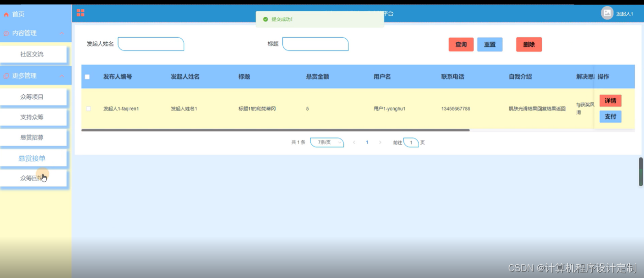
Task: Click cell 发起人1-faqiren1
Action: tap(121, 109)
